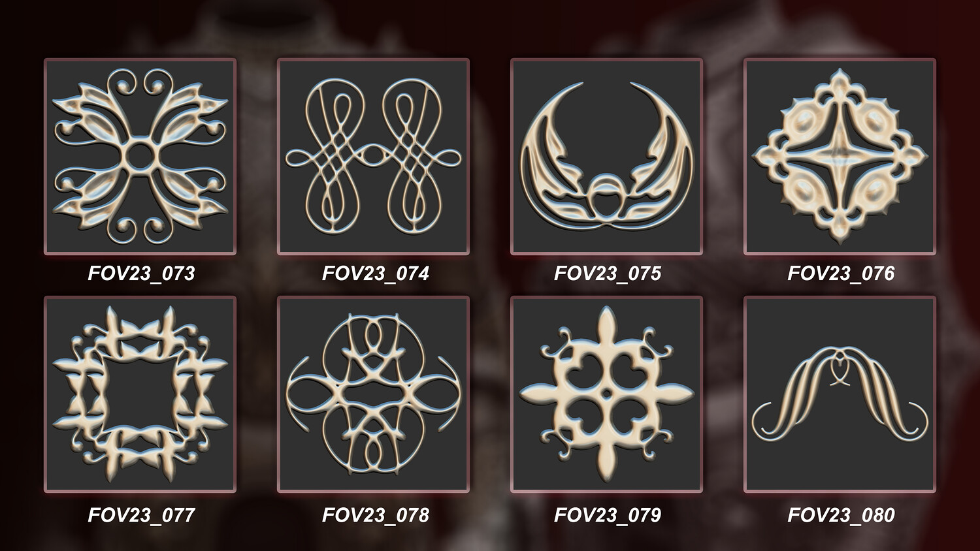This screenshot has width=980, height=551.
Task: Click the FOV23_075 caption
Action: 608,273
